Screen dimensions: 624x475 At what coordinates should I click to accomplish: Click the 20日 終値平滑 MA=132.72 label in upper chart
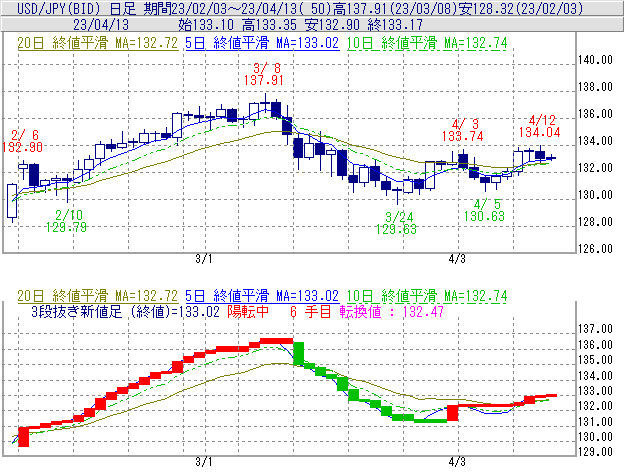(x=98, y=43)
